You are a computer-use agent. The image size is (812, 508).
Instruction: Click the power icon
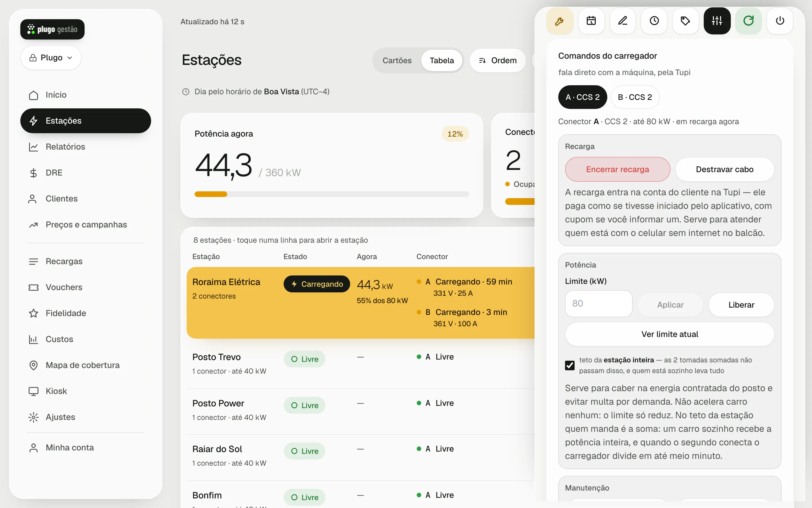click(x=780, y=21)
